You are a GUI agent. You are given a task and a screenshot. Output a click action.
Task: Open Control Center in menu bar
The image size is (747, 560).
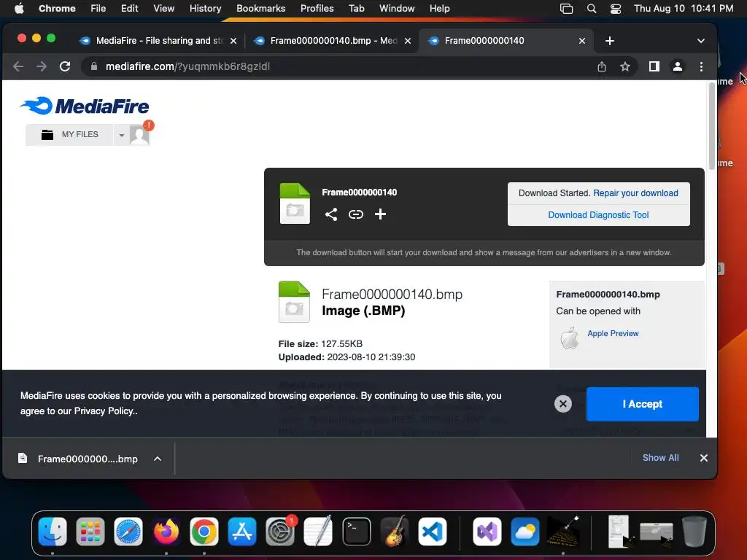click(x=616, y=9)
